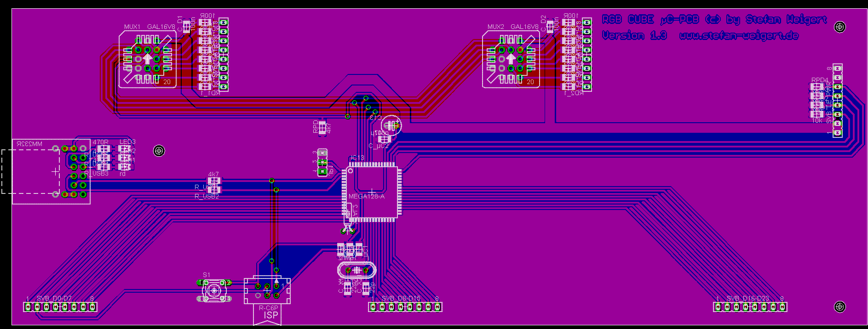
Task: Select the SVB_D0-D7 pin header
Action: click(x=60, y=306)
